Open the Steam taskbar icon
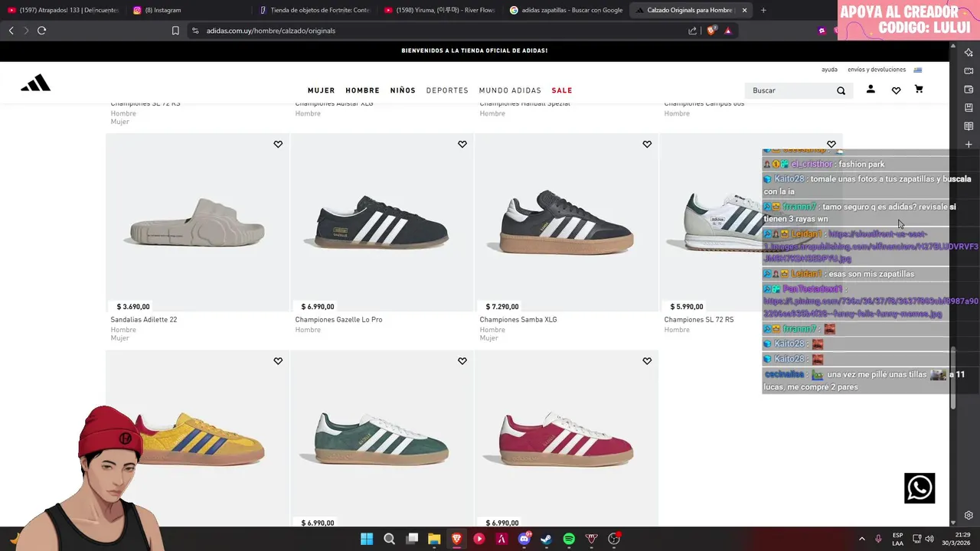 tap(547, 539)
